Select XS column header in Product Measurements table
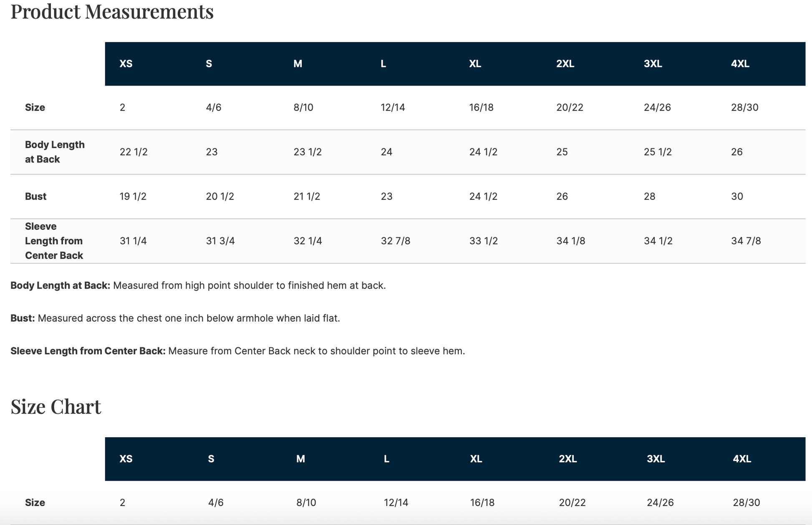Viewport: 812px width, 525px height. 126,64
